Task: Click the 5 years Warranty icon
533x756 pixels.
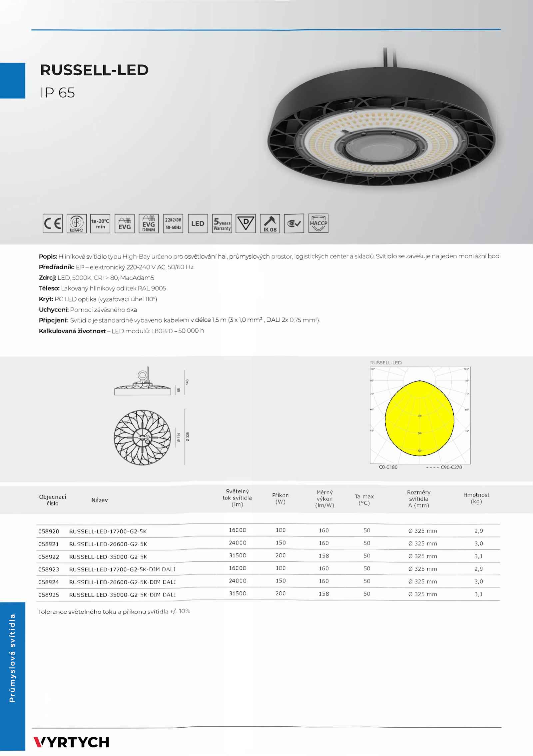Action: click(x=222, y=223)
